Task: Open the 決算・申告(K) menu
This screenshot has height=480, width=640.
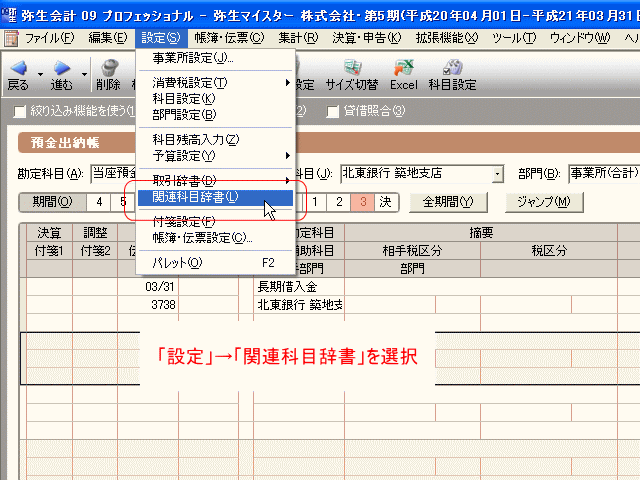Action: click(367, 38)
